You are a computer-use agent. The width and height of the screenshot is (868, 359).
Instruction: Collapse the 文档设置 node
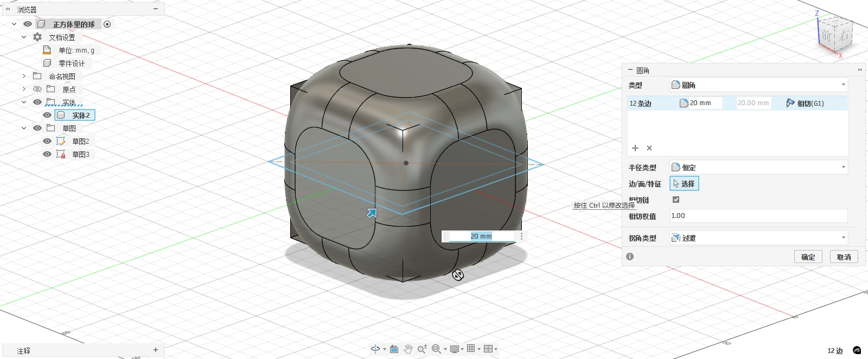pyautogui.click(x=24, y=37)
